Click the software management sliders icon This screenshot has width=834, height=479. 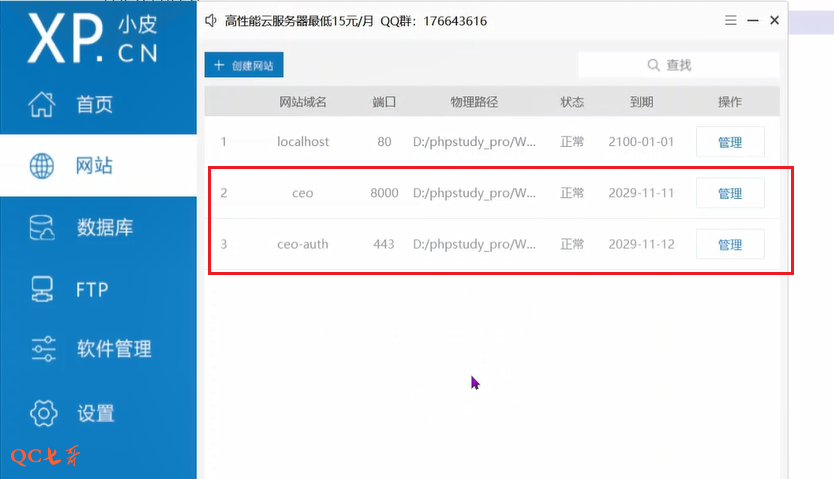pyautogui.click(x=42, y=349)
